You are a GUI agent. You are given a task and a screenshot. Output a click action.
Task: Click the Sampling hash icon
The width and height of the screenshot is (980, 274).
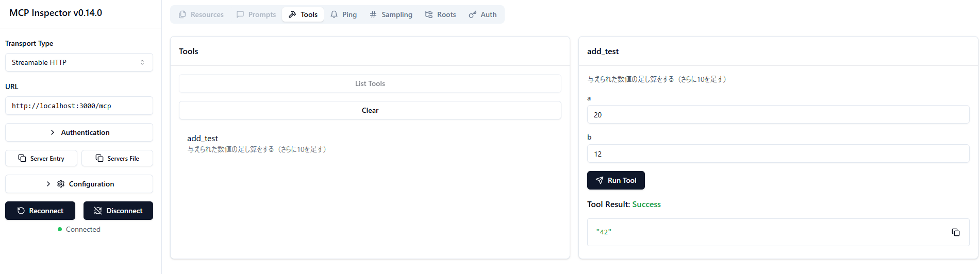[x=373, y=14]
